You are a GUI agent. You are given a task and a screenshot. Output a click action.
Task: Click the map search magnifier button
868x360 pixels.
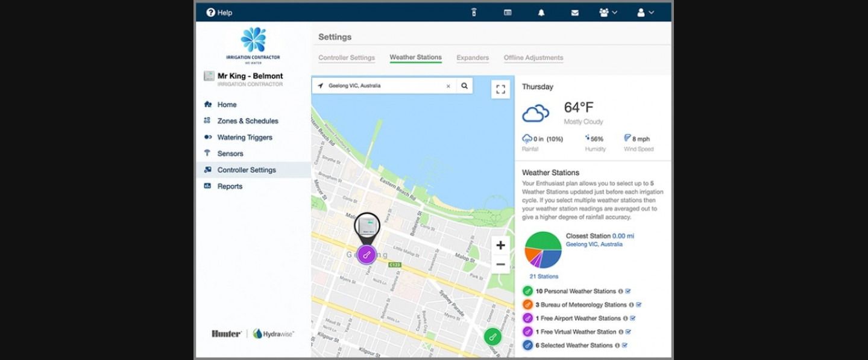(465, 85)
